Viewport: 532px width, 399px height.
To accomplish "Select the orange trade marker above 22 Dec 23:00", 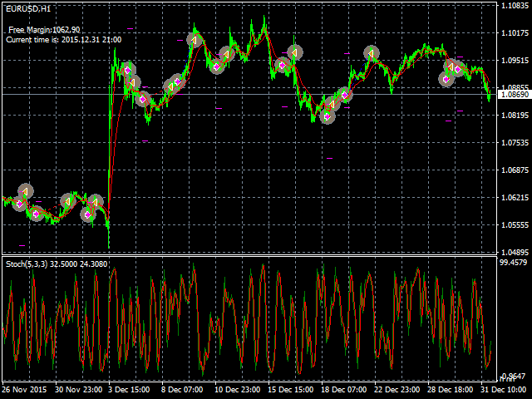I will [372, 53].
